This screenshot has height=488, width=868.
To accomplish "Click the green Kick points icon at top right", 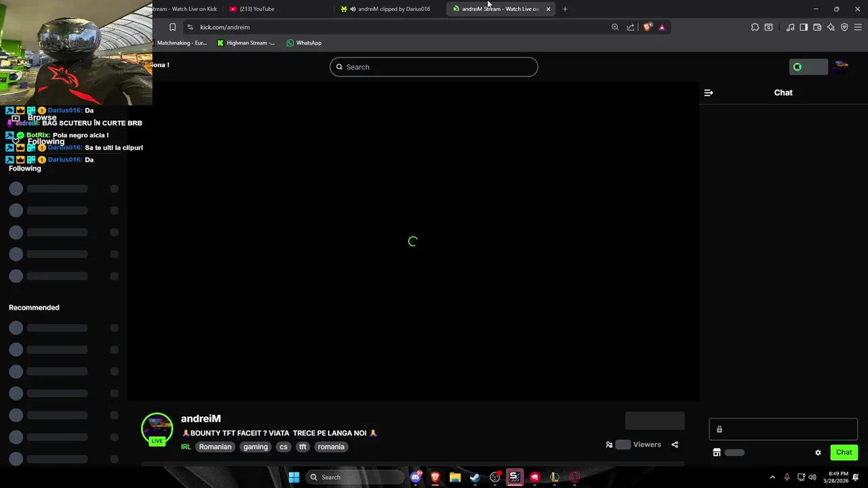I will click(x=797, y=66).
